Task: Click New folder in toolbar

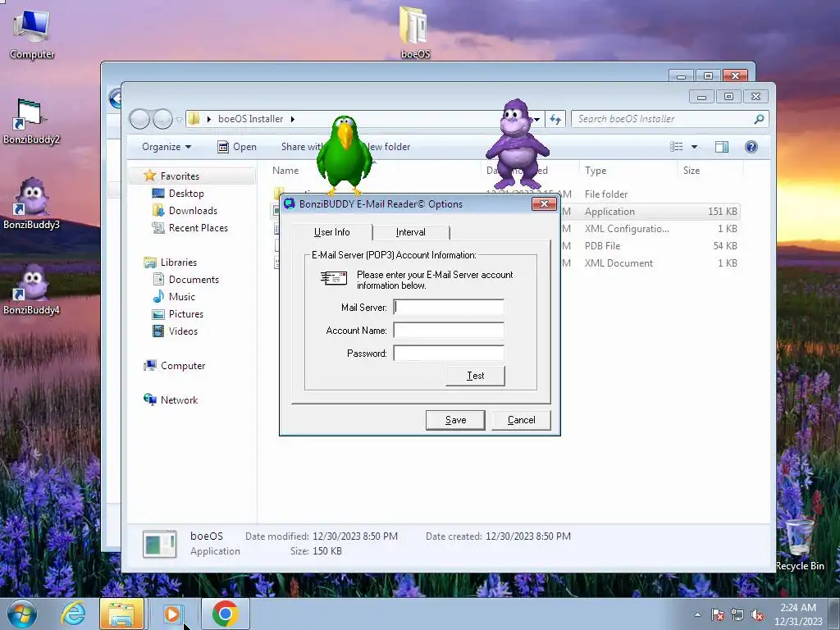Action: click(389, 147)
